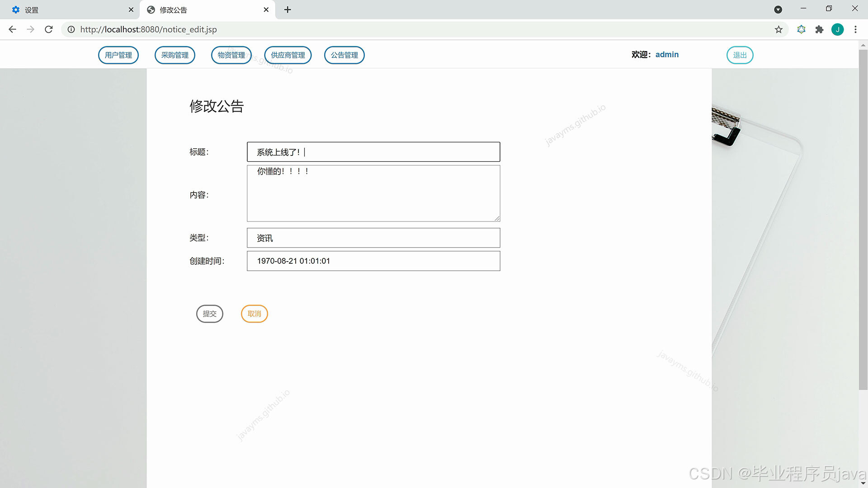Open 公告管理 menu
The height and width of the screenshot is (488, 868).
344,55
